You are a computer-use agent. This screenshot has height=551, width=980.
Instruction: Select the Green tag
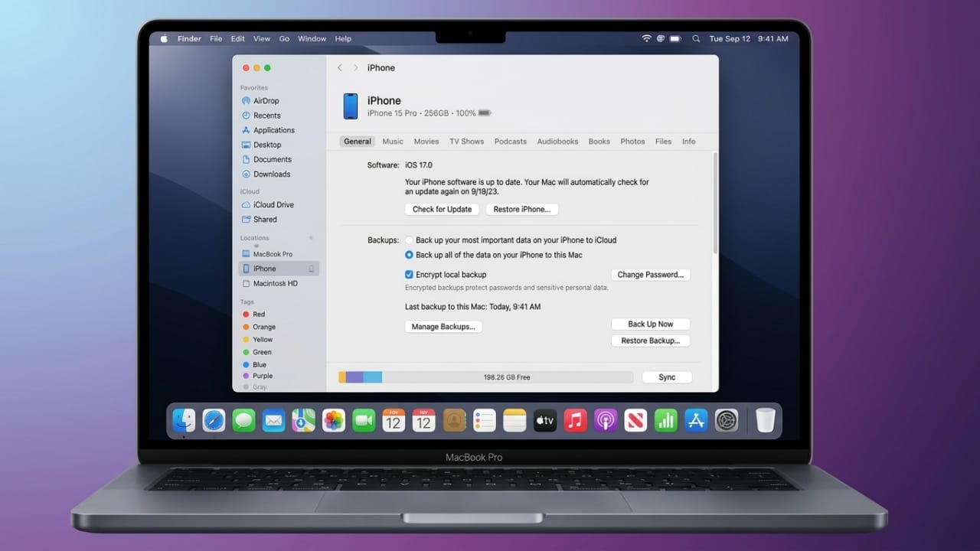click(x=256, y=352)
